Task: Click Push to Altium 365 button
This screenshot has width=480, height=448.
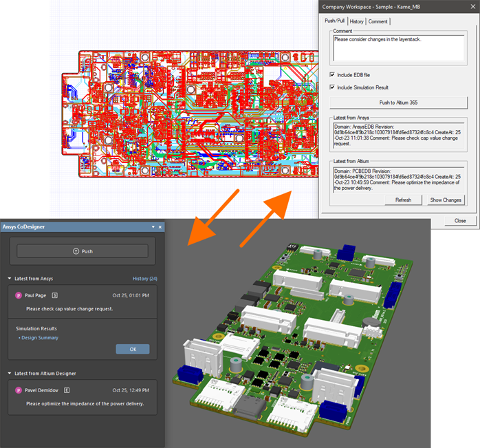Action: (x=397, y=103)
